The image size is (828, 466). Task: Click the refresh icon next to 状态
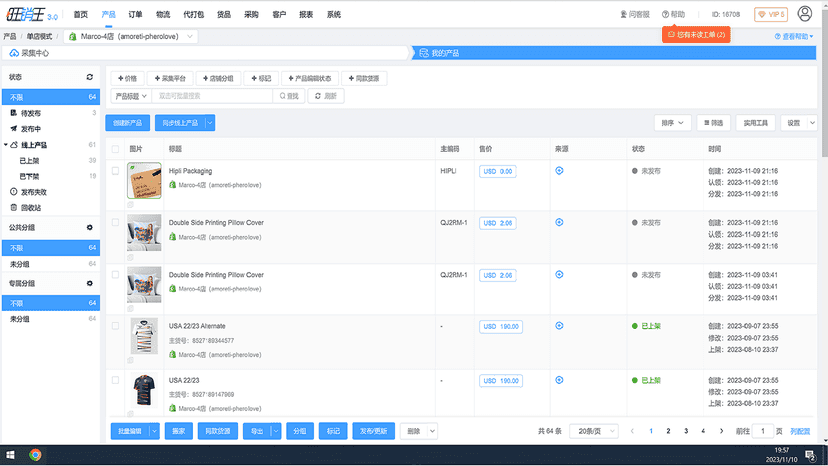click(90, 77)
